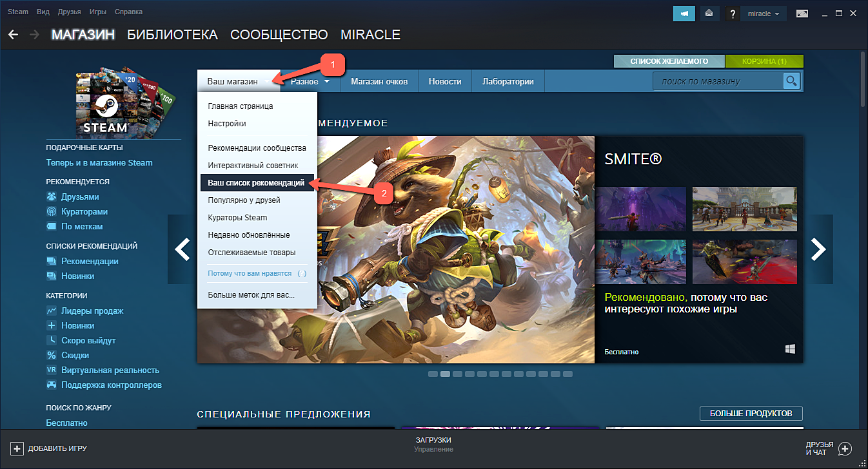Open the miracle account dropdown
The width and height of the screenshot is (868, 469).
tap(764, 14)
